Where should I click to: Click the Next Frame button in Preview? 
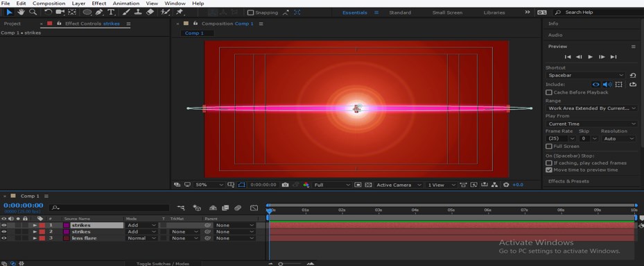coord(602,57)
